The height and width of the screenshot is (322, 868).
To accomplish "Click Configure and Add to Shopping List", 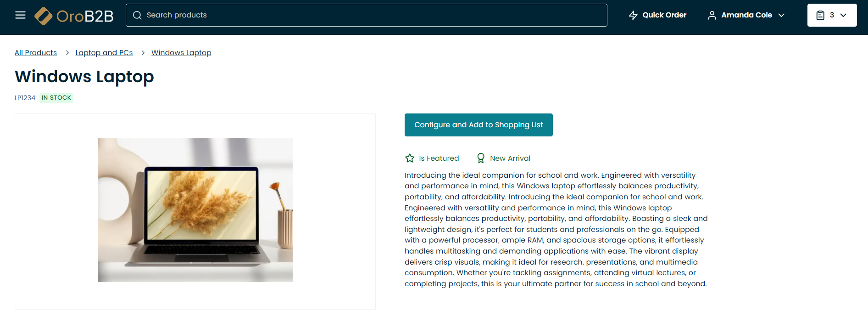I will [479, 125].
